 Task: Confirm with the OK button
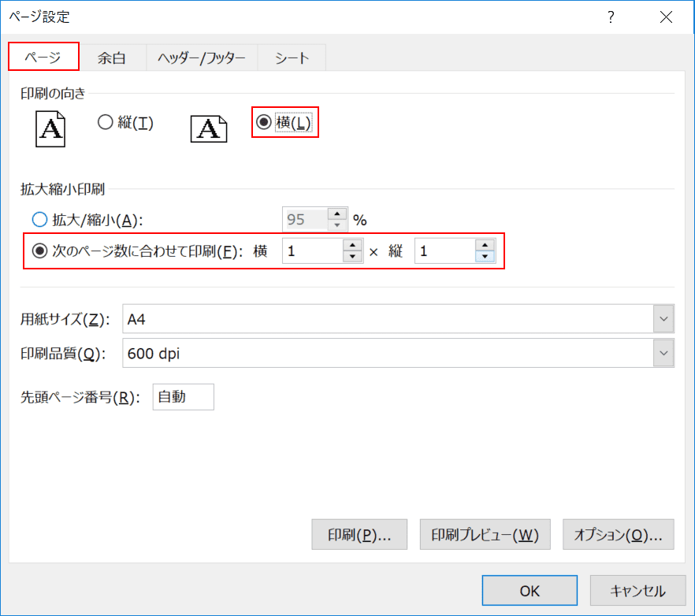pyautogui.click(x=530, y=590)
